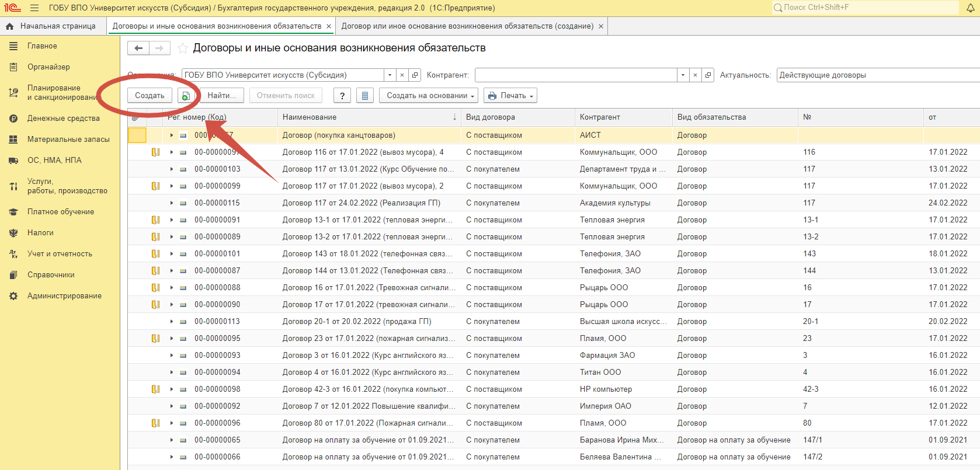Click the 1C logo icon
Viewport: 980px width, 470px height.
[x=12, y=8]
